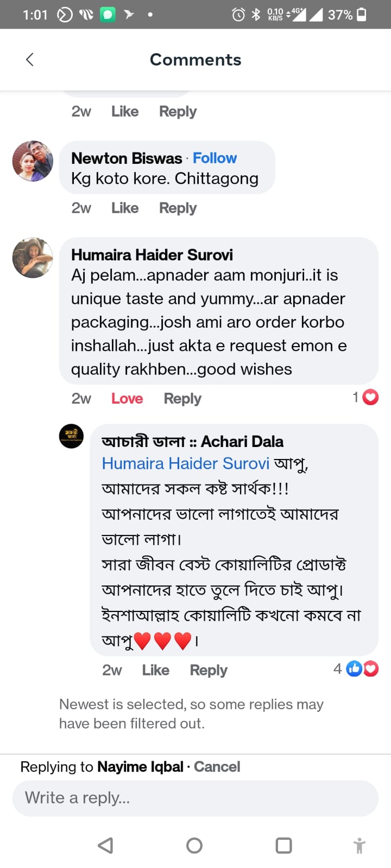Follow Newton Biswas
391x868 pixels.
[x=215, y=158]
